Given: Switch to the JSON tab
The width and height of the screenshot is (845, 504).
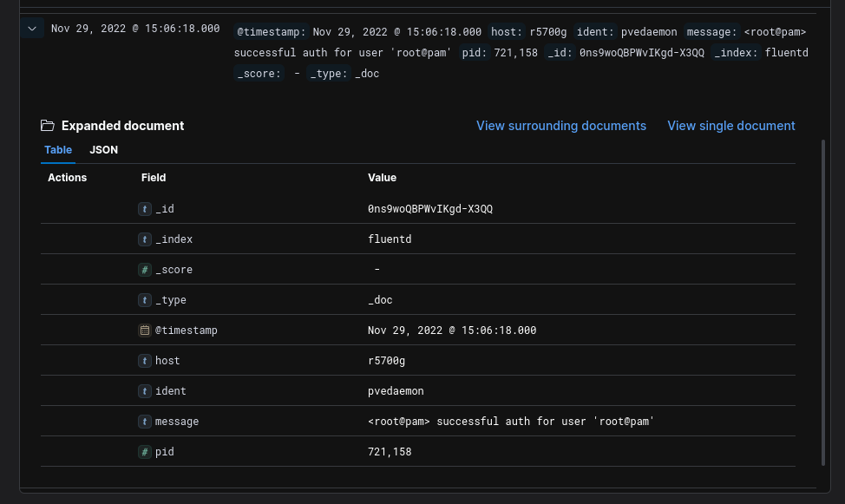Looking at the screenshot, I should pos(103,150).
